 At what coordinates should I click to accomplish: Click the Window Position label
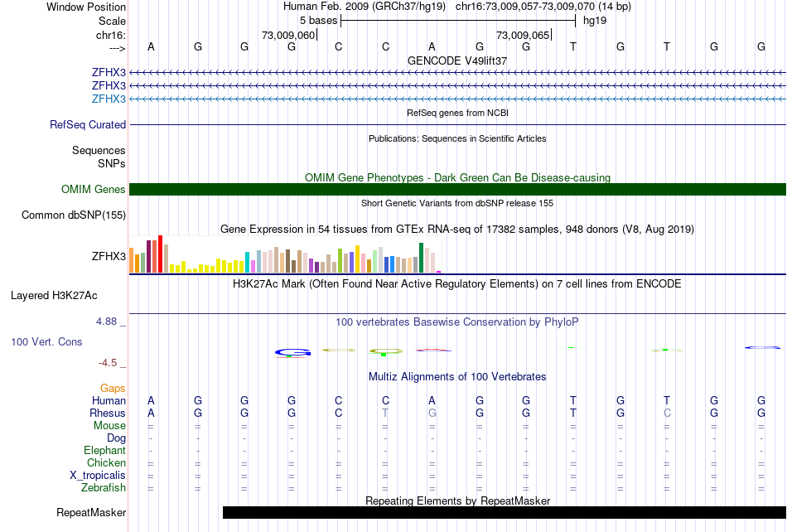(x=86, y=7)
